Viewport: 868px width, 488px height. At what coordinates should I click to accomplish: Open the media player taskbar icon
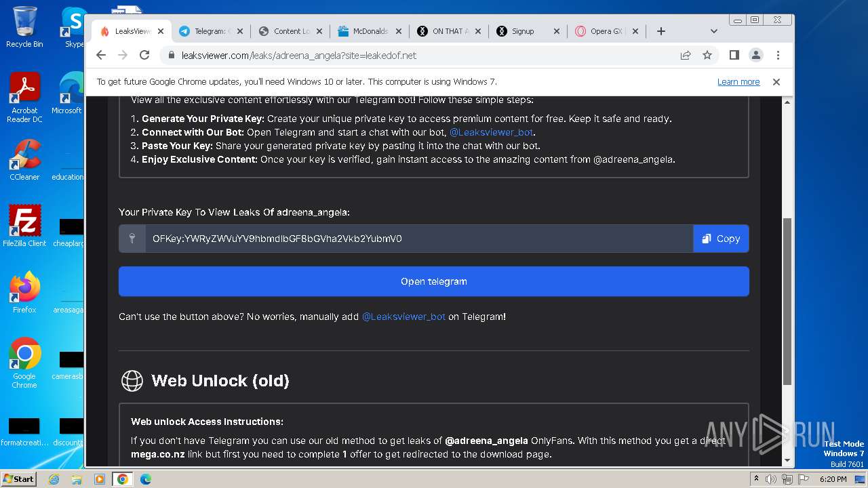[99, 479]
